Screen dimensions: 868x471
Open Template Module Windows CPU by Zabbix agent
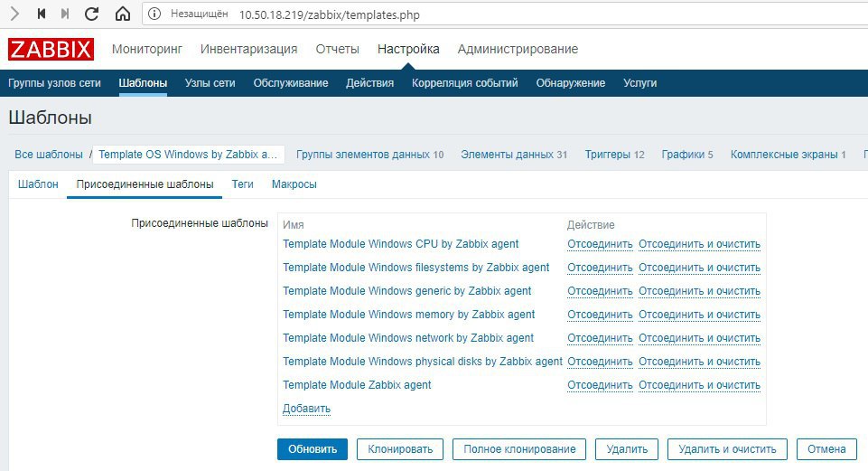tap(401, 244)
